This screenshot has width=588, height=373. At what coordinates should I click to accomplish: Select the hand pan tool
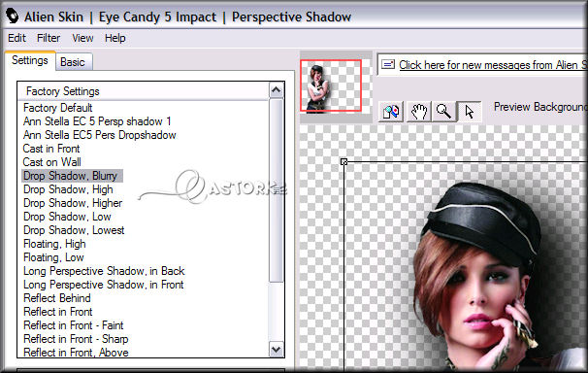(x=418, y=112)
